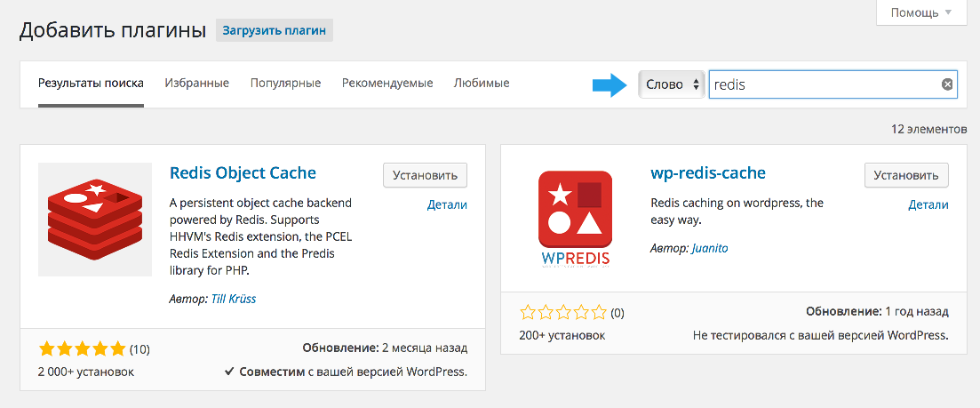Viewport: 980px width, 408px height.
Task: View Детали for wp-redis-cache
Action: point(928,205)
